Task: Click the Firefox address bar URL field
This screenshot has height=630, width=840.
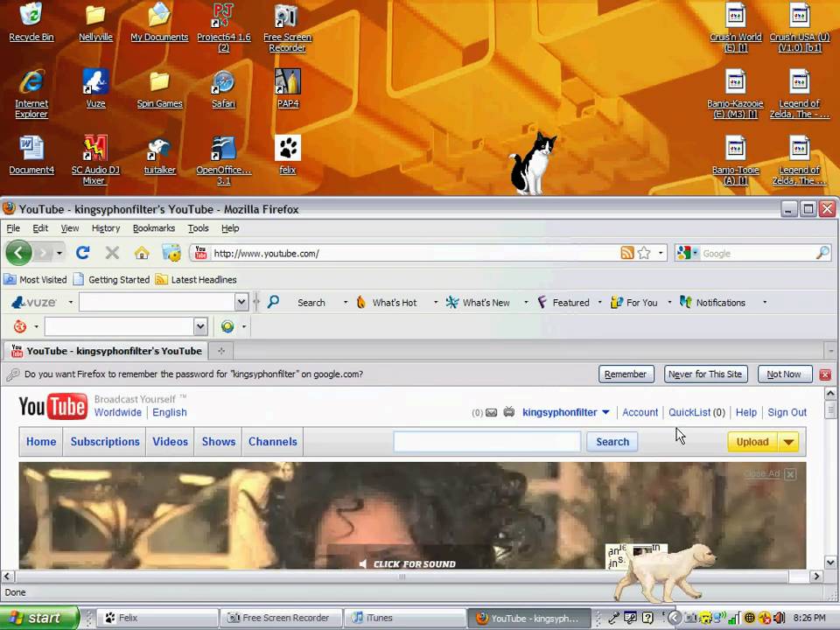Action: (414, 254)
